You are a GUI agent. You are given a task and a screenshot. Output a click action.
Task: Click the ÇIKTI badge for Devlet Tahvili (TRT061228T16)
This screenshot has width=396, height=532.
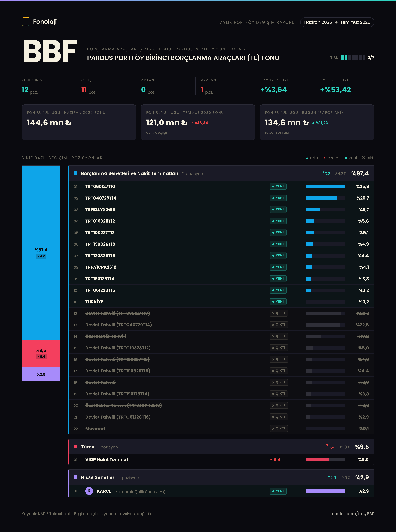[279, 417]
